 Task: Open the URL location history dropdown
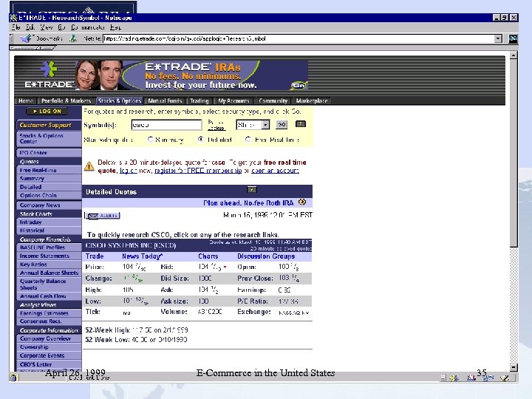tap(498, 38)
